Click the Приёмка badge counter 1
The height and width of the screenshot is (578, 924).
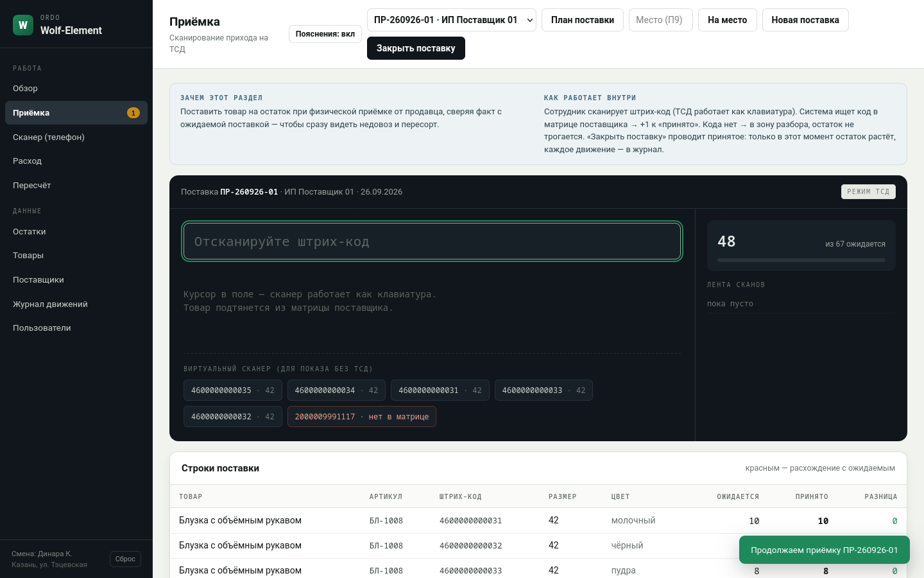point(133,113)
